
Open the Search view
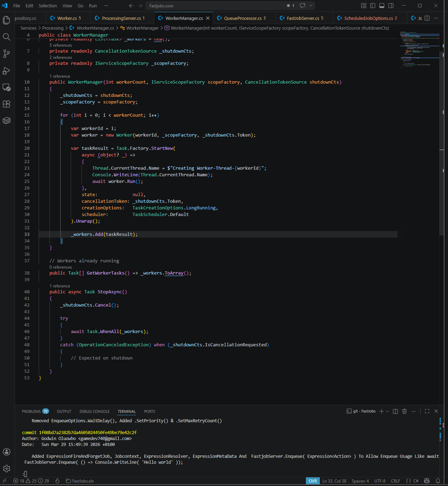[x=6, y=37]
